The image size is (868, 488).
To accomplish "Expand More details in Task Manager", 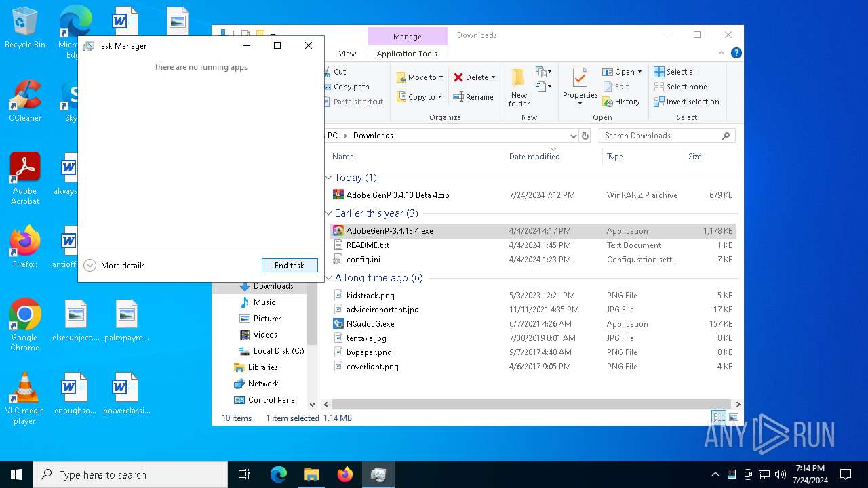I will tap(114, 266).
